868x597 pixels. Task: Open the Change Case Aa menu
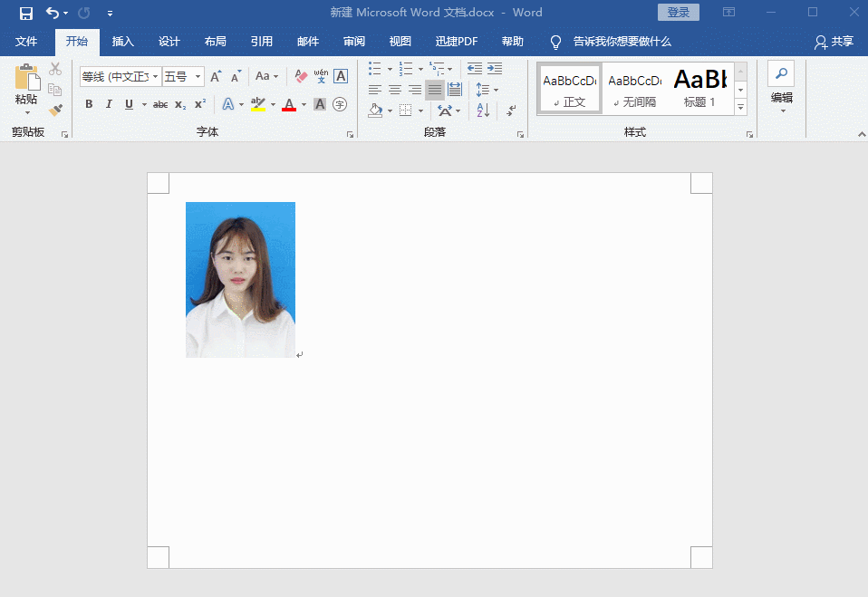tap(266, 76)
